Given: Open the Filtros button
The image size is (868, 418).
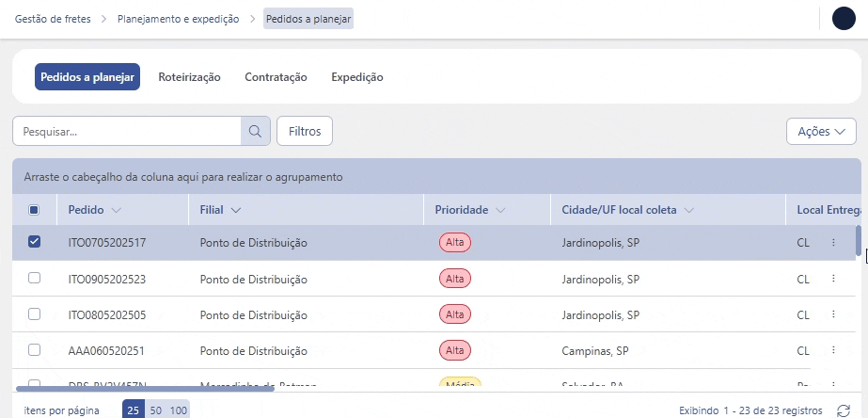Looking at the screenshot, I should click(x=305, y=132).
